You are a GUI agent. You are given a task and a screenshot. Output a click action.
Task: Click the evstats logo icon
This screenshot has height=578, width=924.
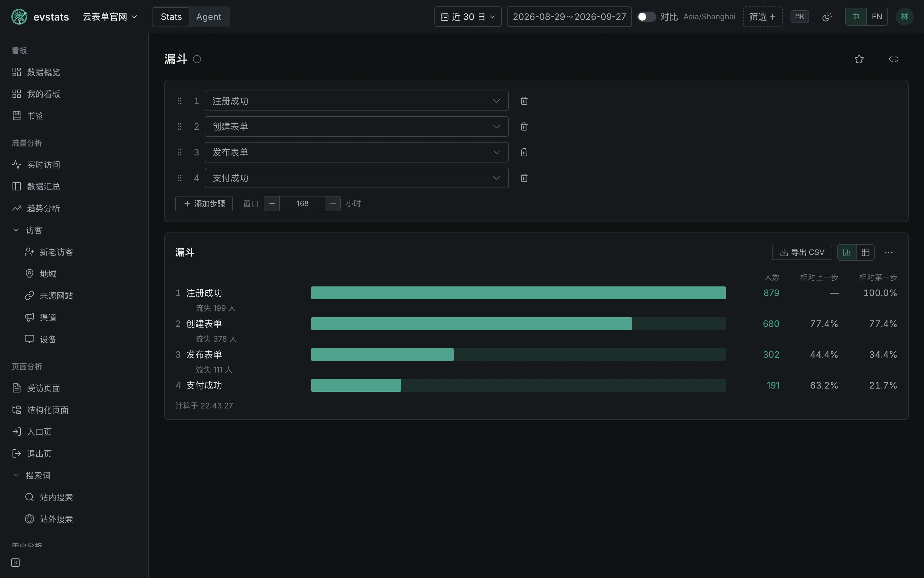[19, 17]
